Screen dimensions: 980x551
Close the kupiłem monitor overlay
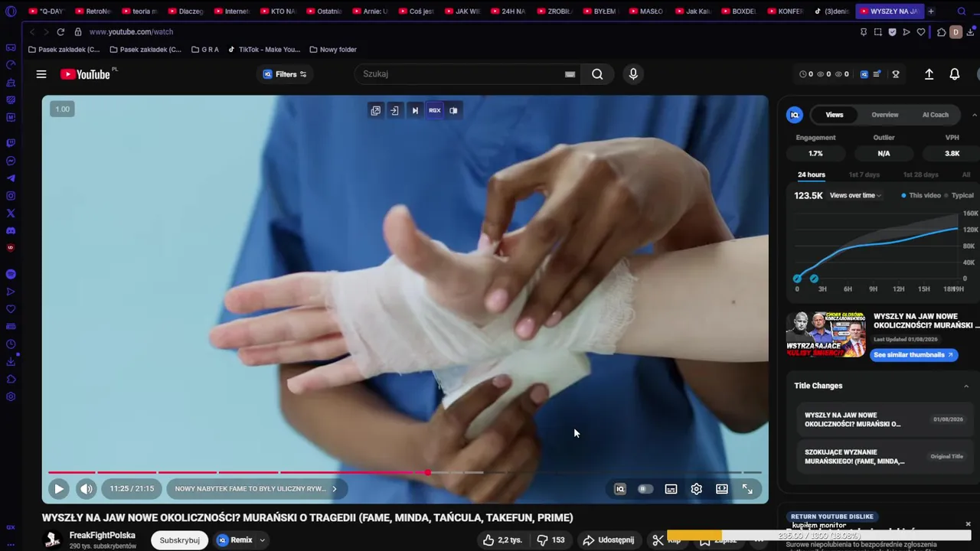pos(968,524)
